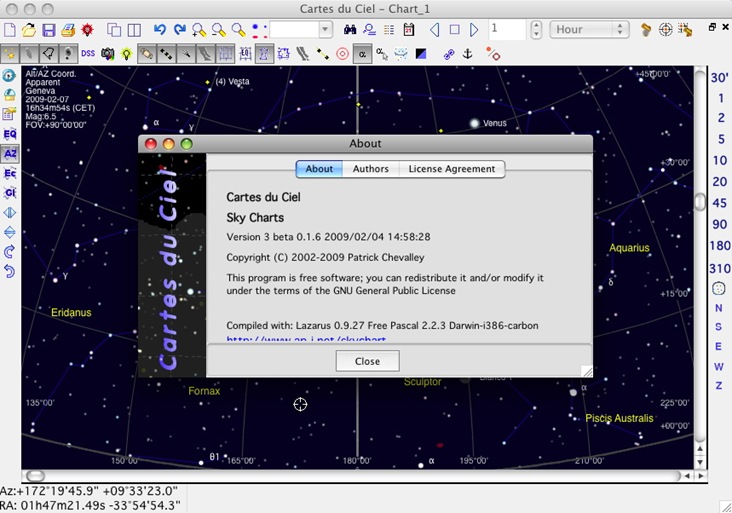Set field of view to 310 degrees
The height and width of the screenshot is (513, 732).
pyautogui.click(x=719, y=268)
